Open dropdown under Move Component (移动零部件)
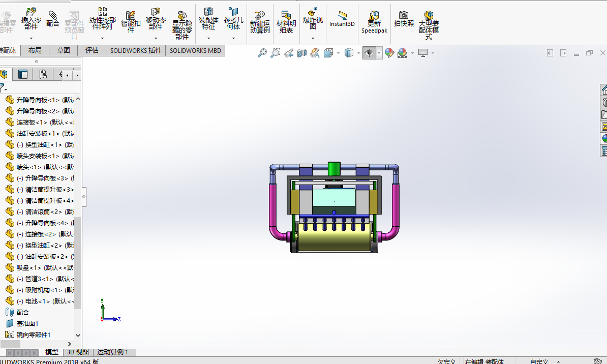 (x=156, y=38)
